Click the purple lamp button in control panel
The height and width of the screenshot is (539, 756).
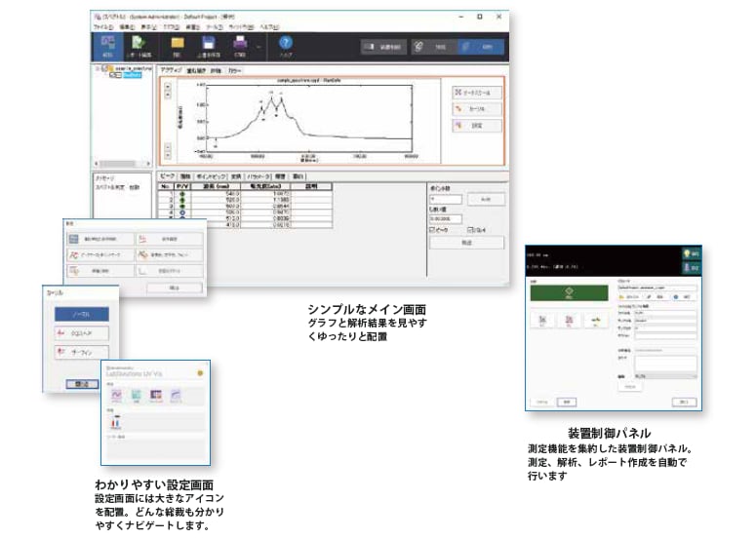[x=692, y=267]
